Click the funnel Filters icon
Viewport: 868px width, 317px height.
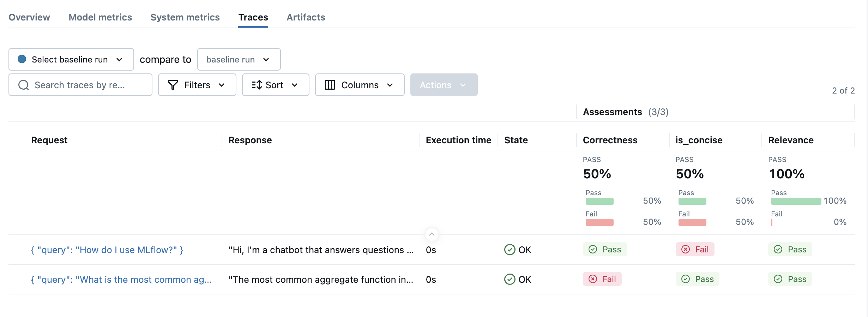(x=173, y=85)
